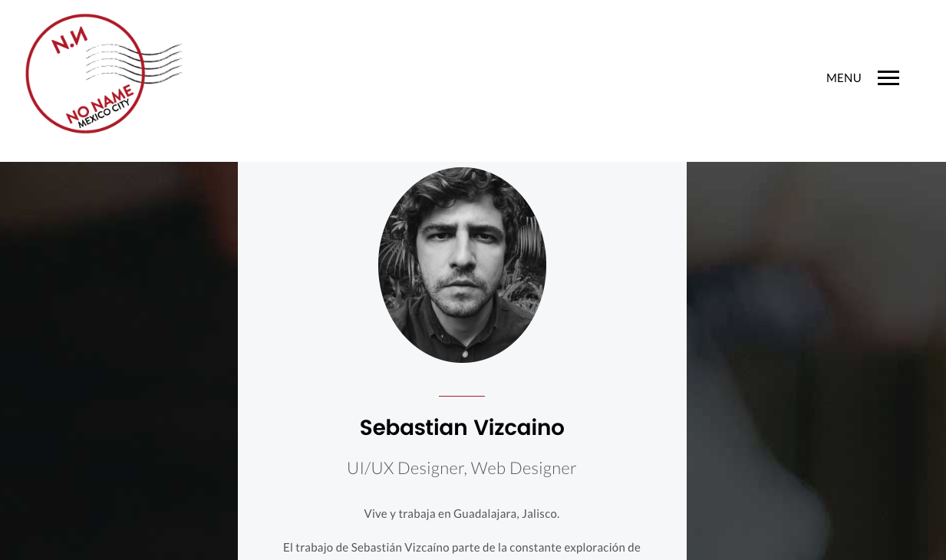946x560 pixels.
Task: Click the N.N monogram inside the stamp logo
Action: click(68, 41)
